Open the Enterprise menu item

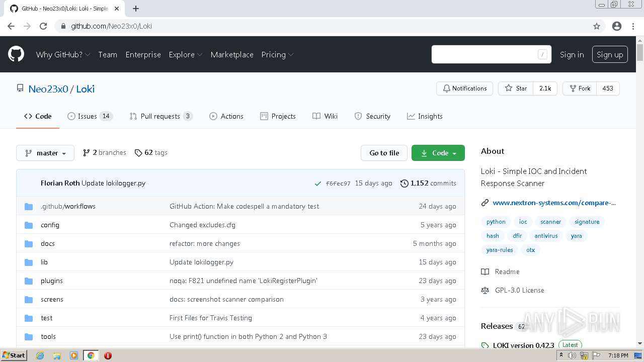143,54
